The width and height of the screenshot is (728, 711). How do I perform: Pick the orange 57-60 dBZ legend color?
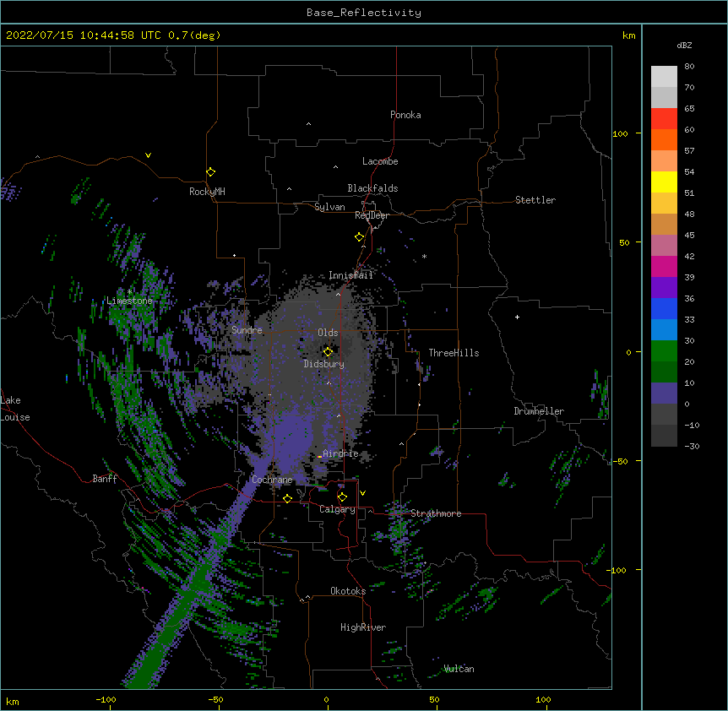[x=664, y=140]
